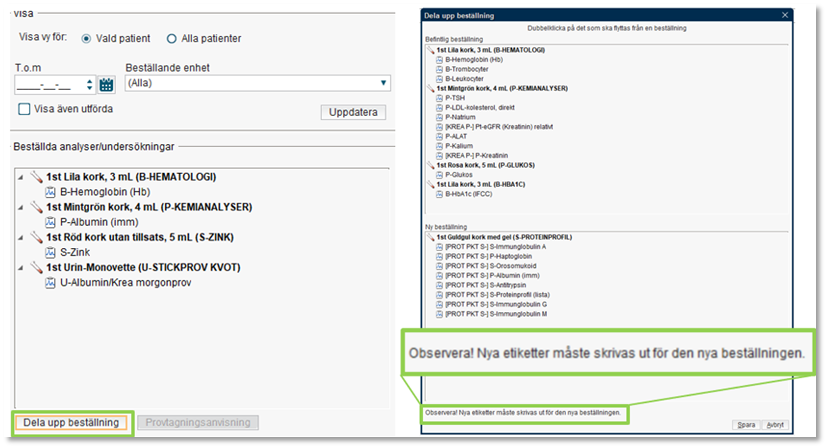The image size is (827, 448).
Task: Click the T.o.m date input field
Action: (x=55, y=84)
